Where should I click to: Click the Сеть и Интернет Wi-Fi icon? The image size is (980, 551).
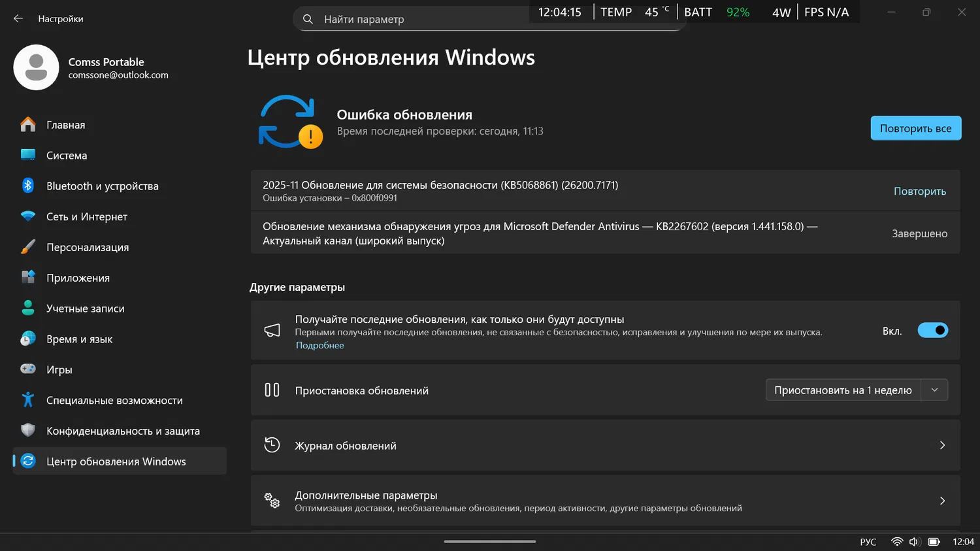[x=28, y=216]
